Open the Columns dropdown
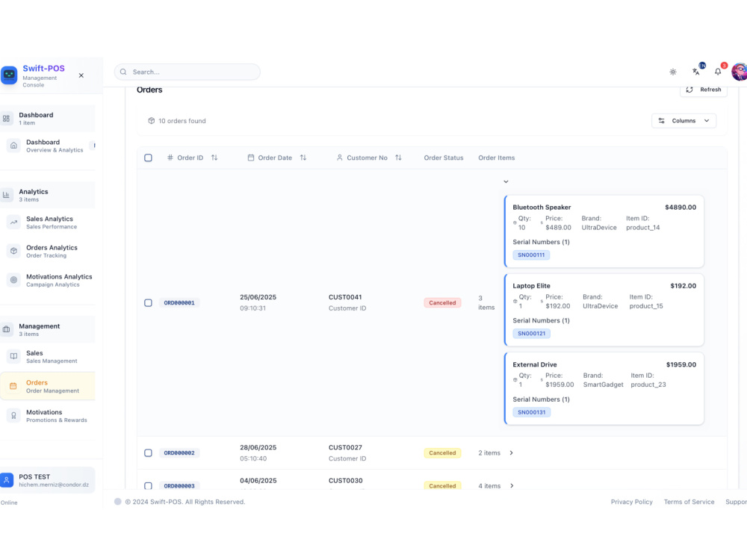The width and height of the screenshot is (747, 560). (x=684, y=121)
